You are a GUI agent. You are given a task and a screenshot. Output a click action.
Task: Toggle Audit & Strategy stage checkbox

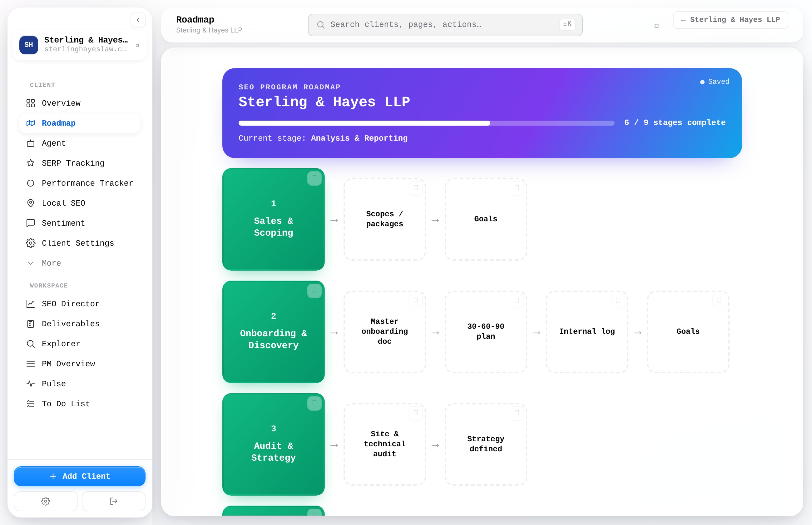coord(314,403)
